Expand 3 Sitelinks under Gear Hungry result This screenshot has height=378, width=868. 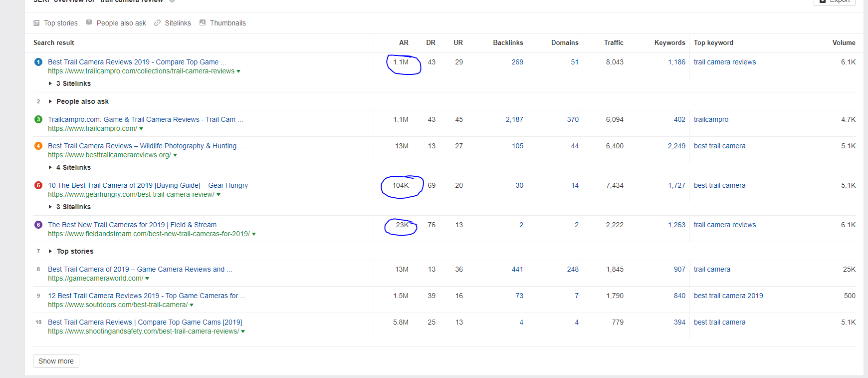70,207
